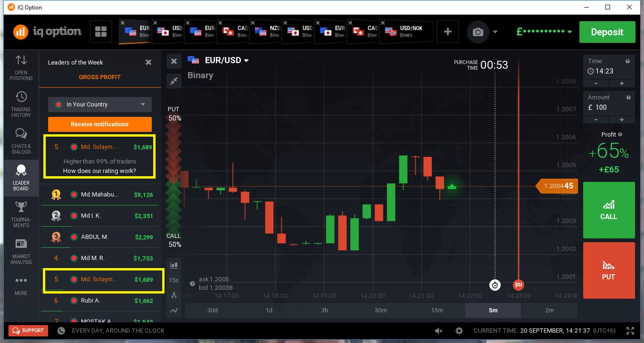Viewport: 644px width, 343px height.
Task: Select the 2m timeframe
Action: tap(549, 310)
